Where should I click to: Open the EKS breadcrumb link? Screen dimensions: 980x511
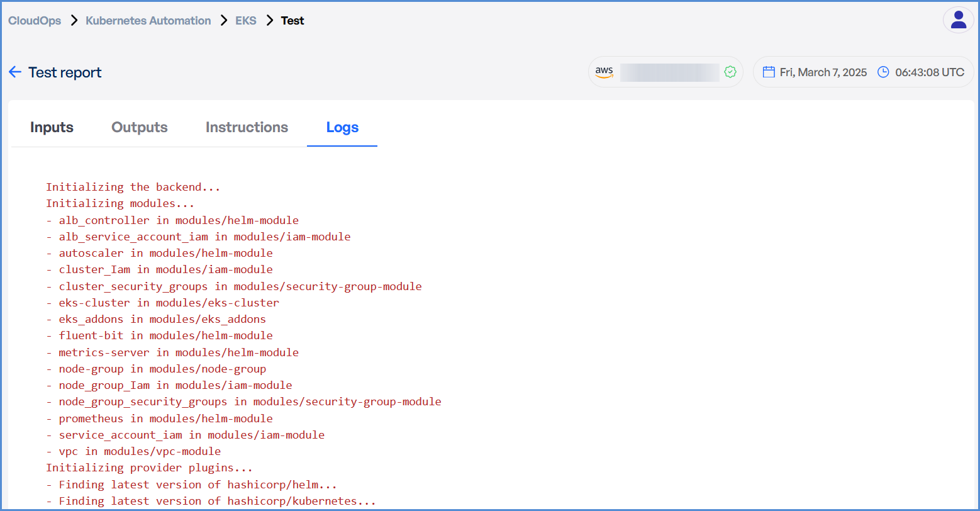(245, 21)
